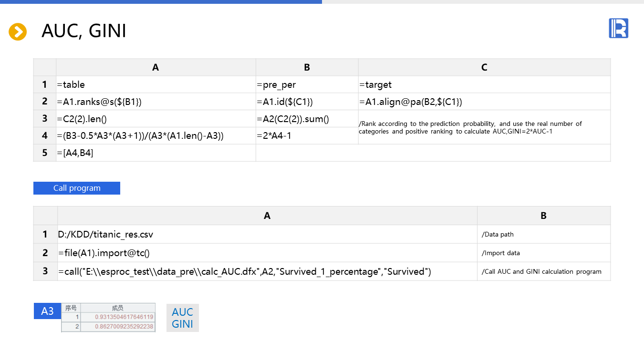Click the Call program button
This screenshot has width=644, height=362.
click(x=77, y=188)
